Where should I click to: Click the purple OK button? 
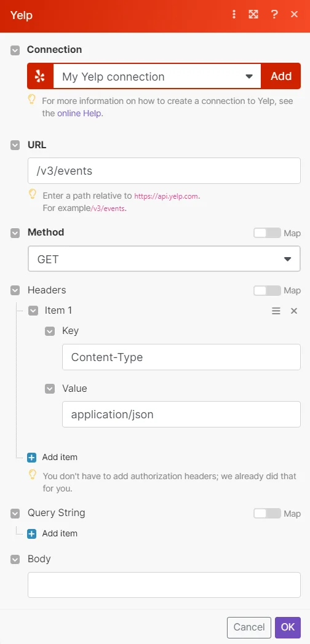tap(288, 627)
